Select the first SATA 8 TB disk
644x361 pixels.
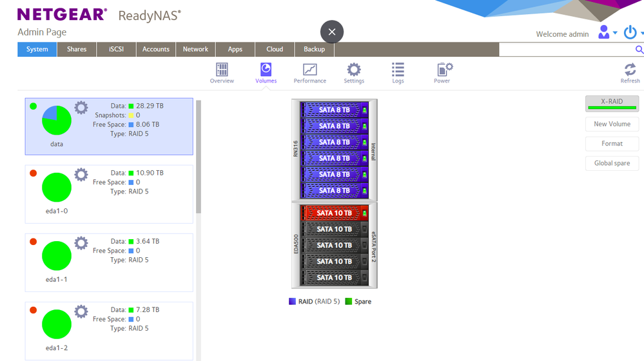334,110
